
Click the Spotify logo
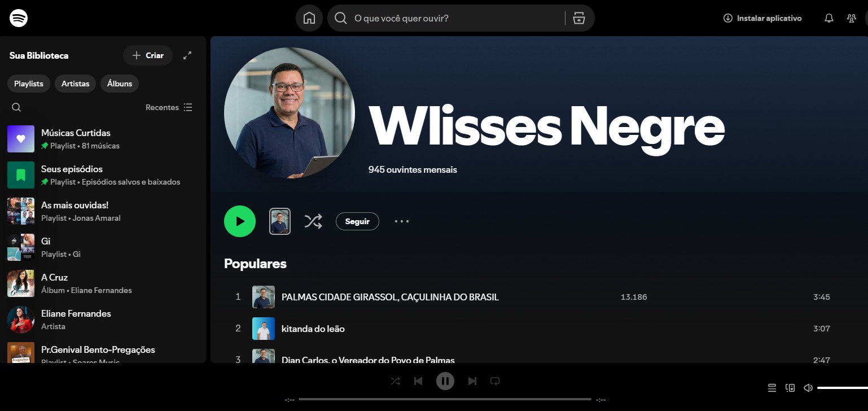(19, 18)
